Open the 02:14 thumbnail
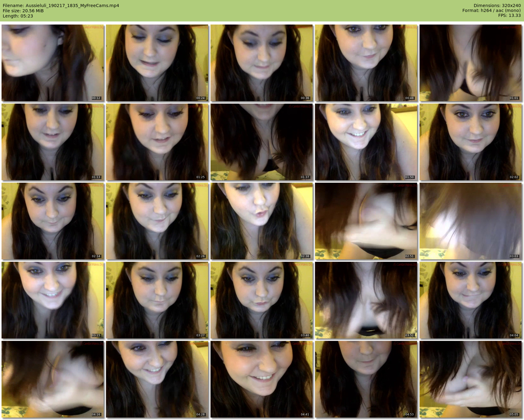The image size is (524, 420). pos(53,221)
